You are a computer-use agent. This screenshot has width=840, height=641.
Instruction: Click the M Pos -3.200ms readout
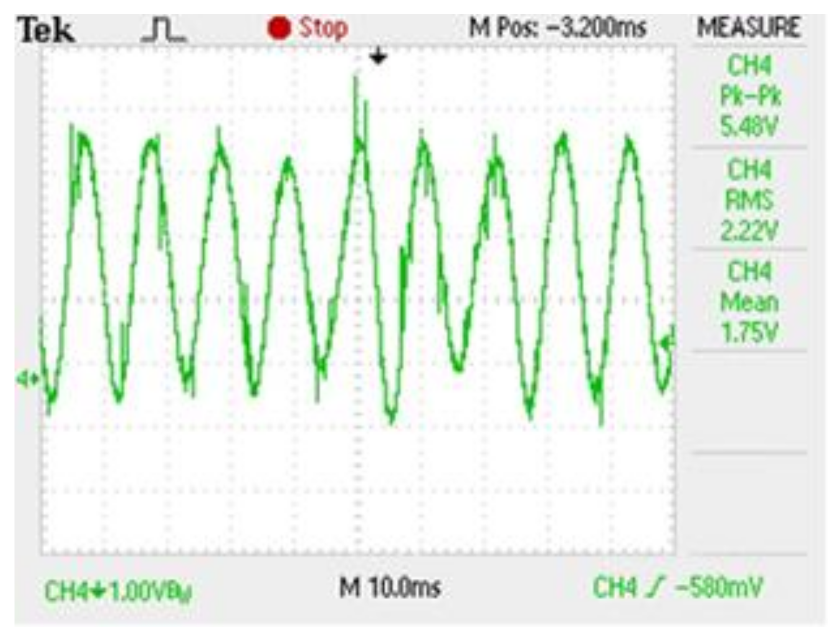coord(558,28)
